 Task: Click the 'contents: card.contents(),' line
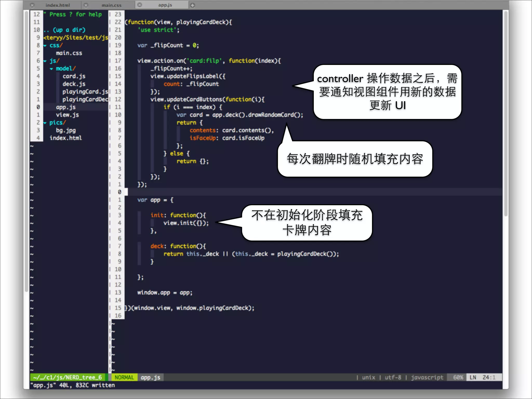point(232,130)
